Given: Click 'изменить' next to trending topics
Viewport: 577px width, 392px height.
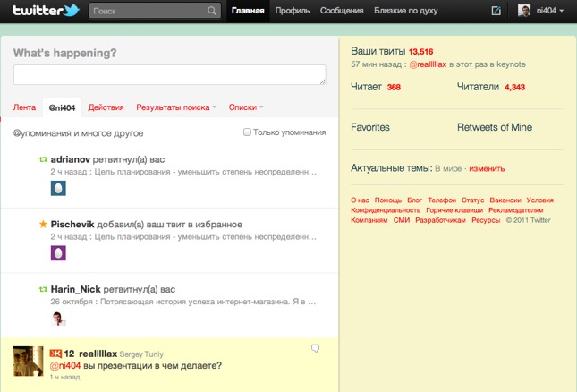Looking at the screenshot, I should [487, 168].
